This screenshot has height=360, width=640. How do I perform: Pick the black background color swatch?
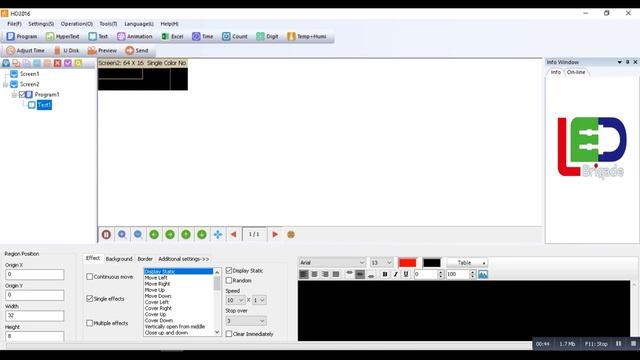click(431, 262)
